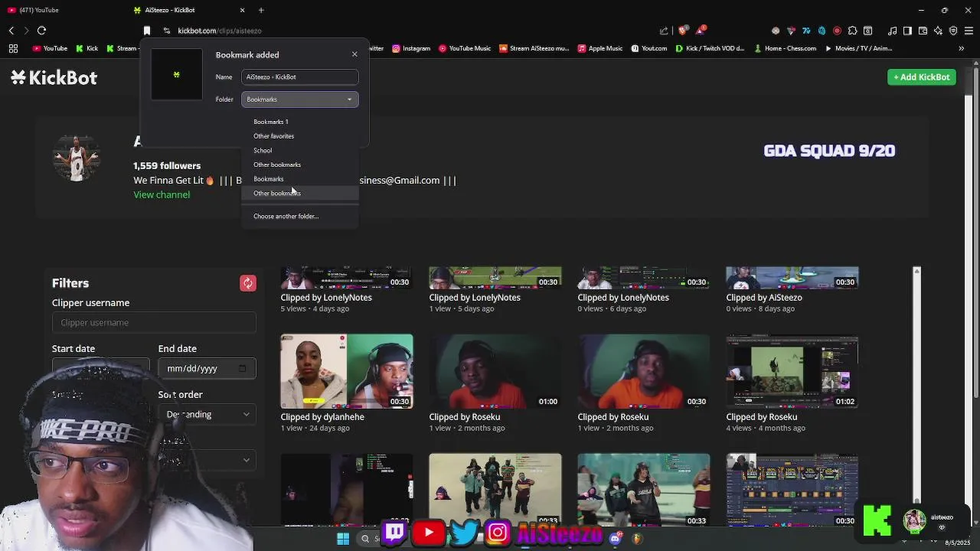Open the media control music-note icon
The height and width of the screenshot is (551, 980).
point(892,31)
